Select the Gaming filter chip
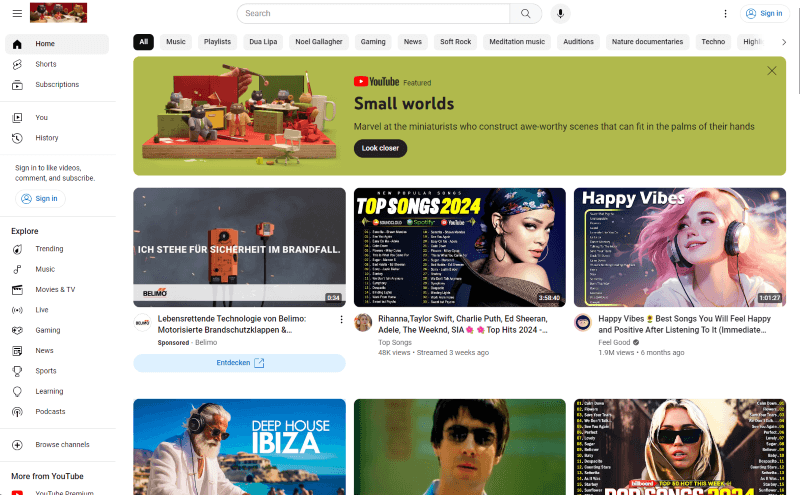800x495 pixels. 373,42
